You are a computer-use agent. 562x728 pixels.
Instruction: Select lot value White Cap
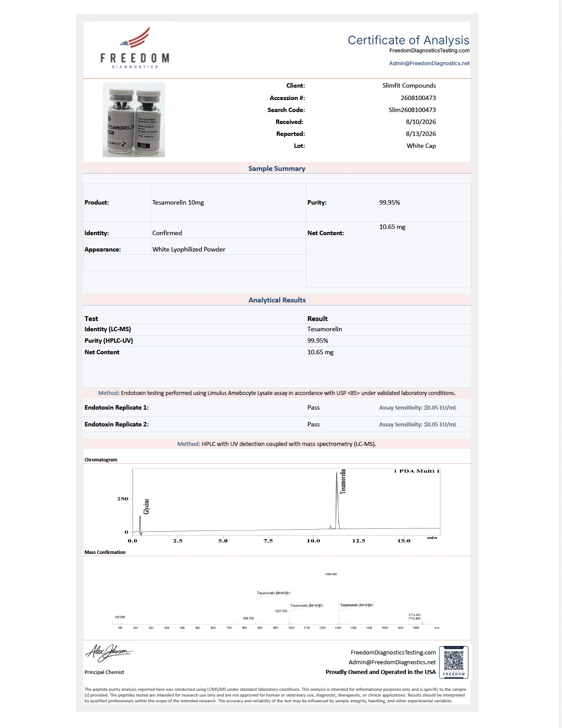(x=421, y=146)
